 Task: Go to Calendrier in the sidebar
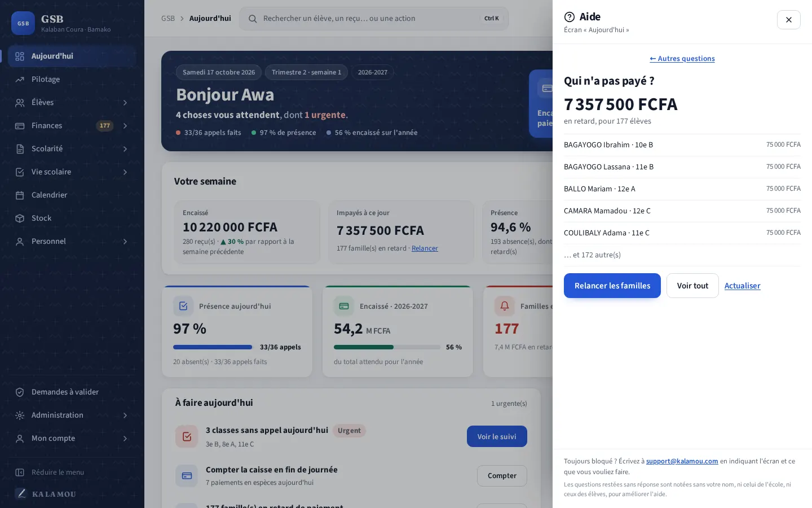click(x=72, y=195)
